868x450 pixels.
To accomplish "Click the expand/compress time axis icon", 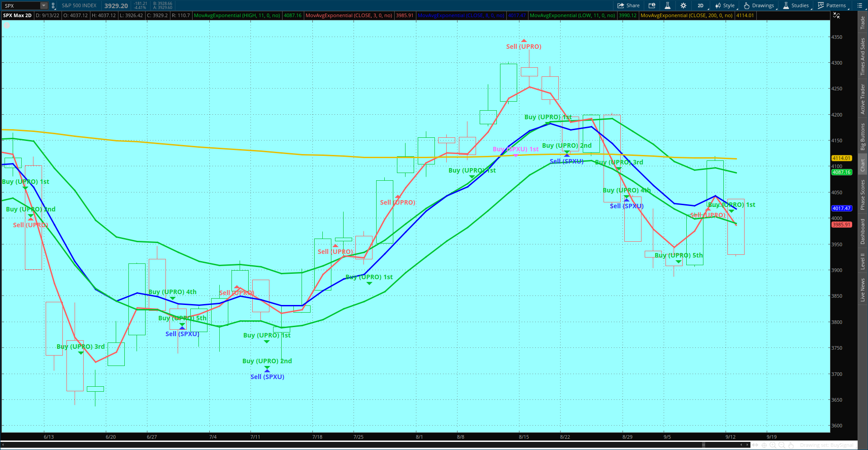I will point(755,445).
